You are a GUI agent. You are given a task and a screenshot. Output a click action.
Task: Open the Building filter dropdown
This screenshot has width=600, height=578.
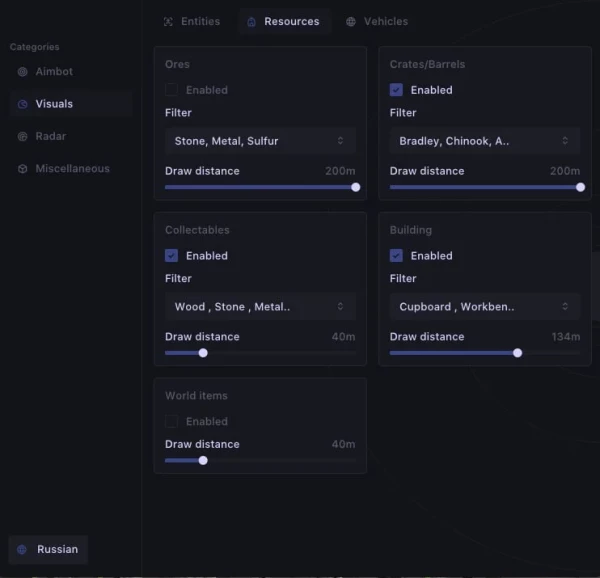point(484,307)
